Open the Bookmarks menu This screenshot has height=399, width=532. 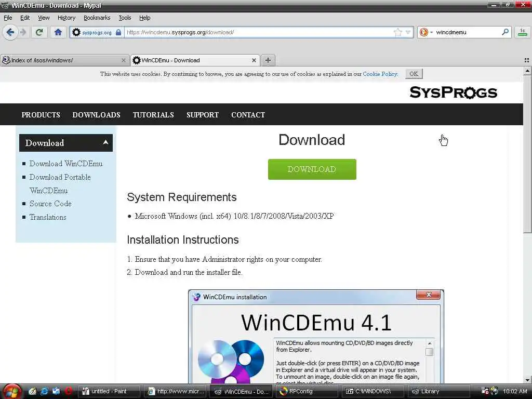tap(97, 18)
